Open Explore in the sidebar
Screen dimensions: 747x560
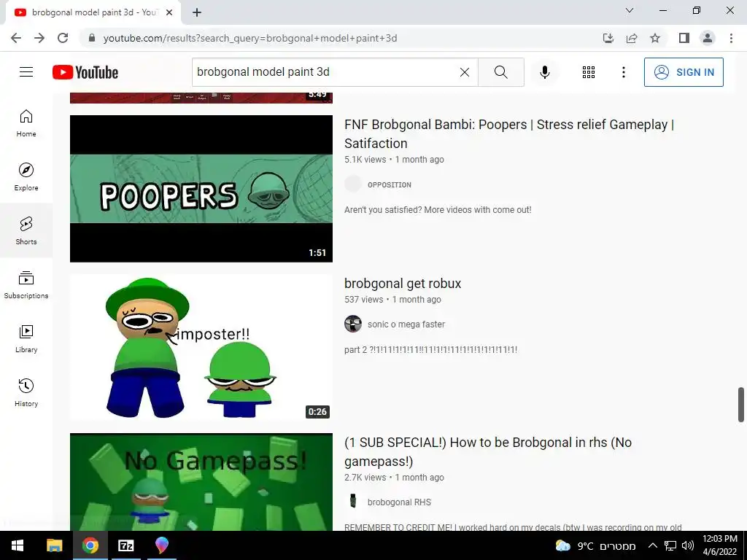[x=26, y=176]
